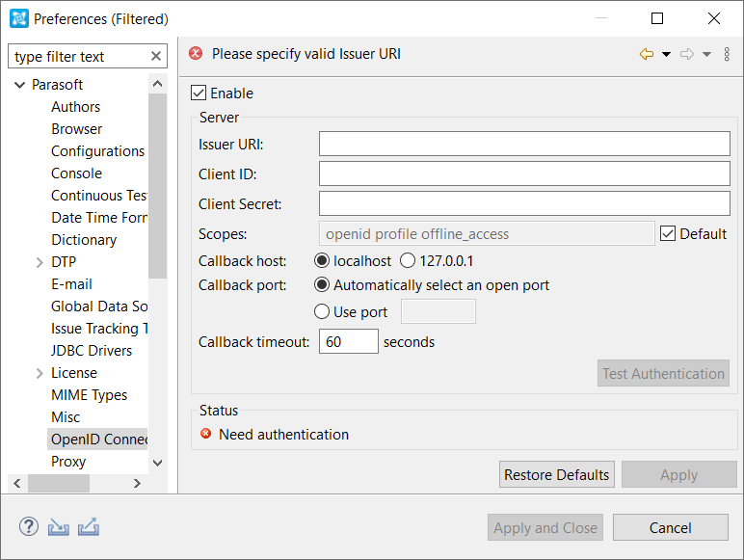
Task: Expand the License tree node
Action: coord(40,373)
